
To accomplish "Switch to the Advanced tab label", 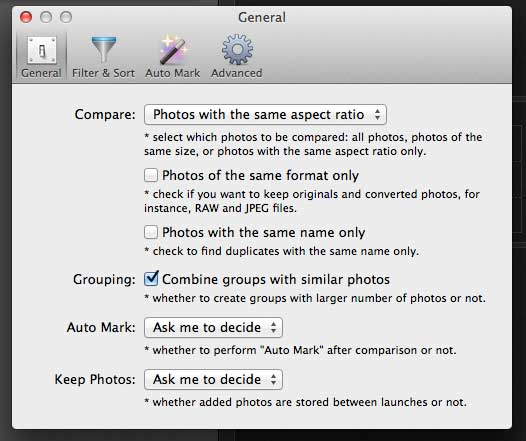I will point(237,73).
